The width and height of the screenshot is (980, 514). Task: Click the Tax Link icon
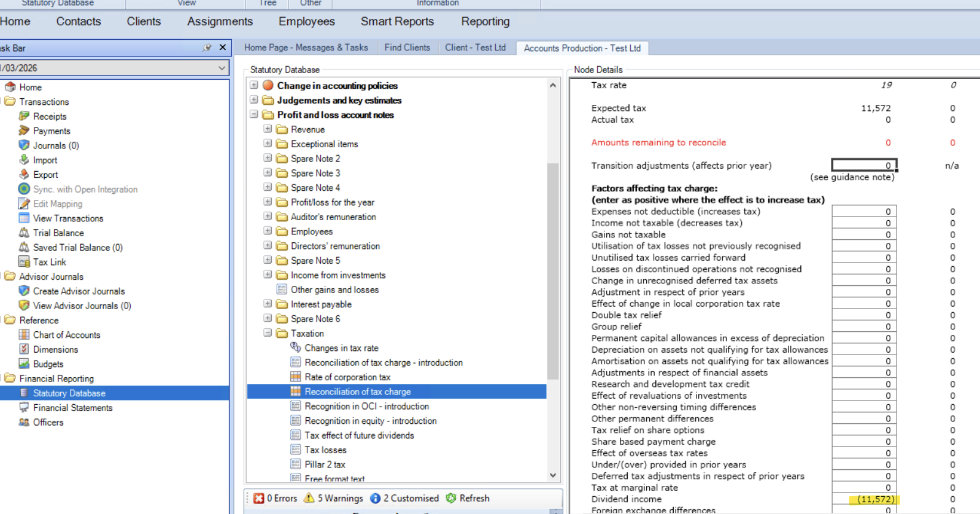(x=24, y=262)
